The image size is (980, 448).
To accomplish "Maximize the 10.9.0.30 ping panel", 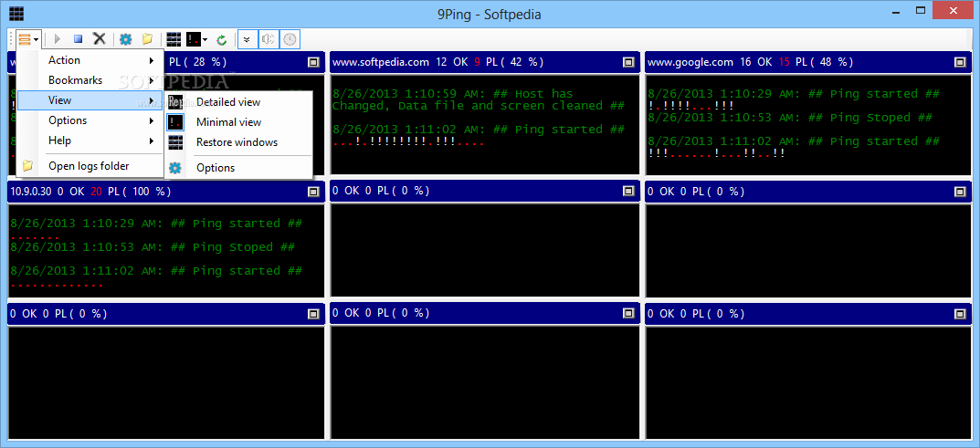I will (x=314, y=193).
